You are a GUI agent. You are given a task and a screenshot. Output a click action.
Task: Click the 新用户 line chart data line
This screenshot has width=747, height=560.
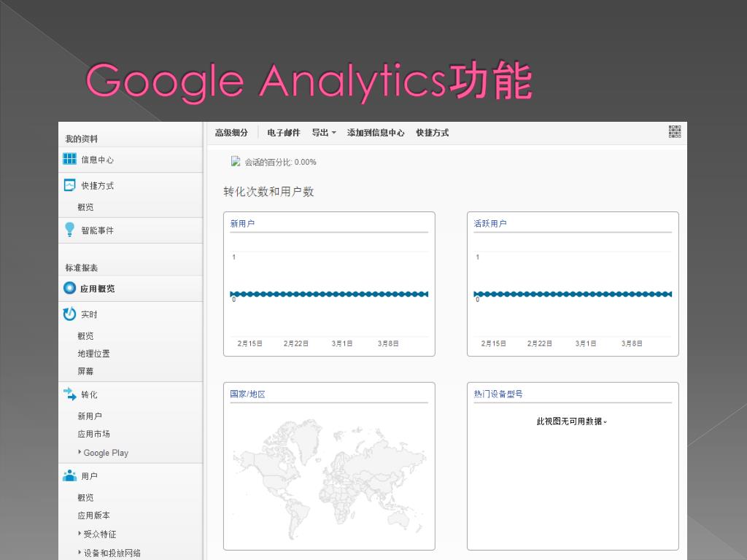click(329, 294)
